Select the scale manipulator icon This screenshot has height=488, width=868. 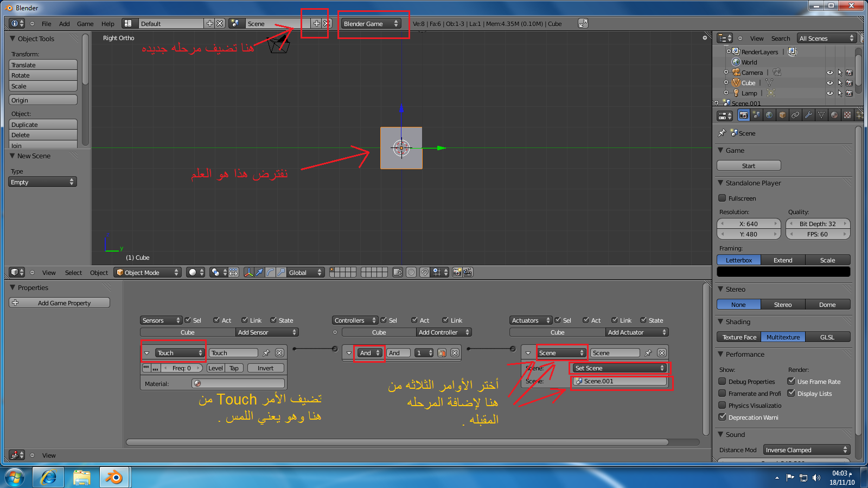[x=281, y=272]
